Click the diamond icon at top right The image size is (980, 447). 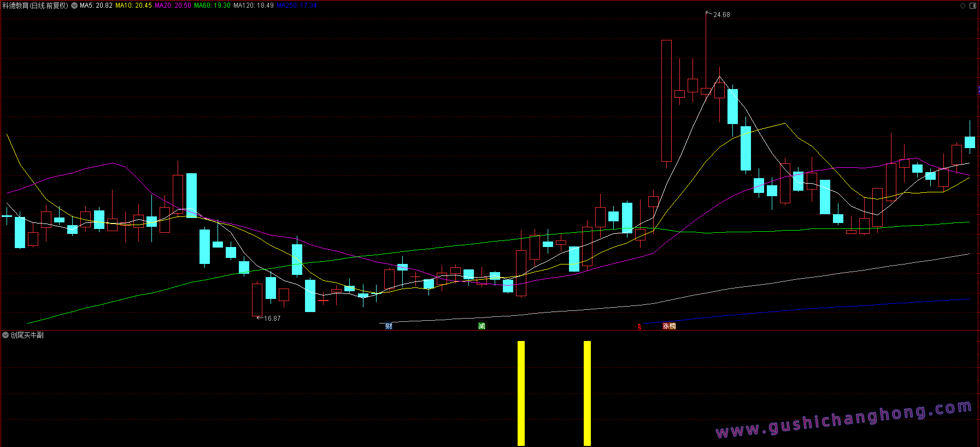click(x=963, y=5)
